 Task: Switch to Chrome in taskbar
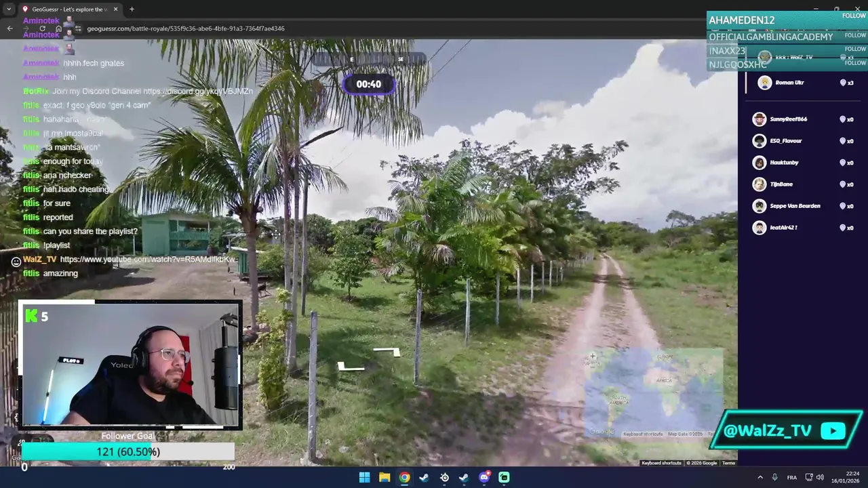click(404, 477)
